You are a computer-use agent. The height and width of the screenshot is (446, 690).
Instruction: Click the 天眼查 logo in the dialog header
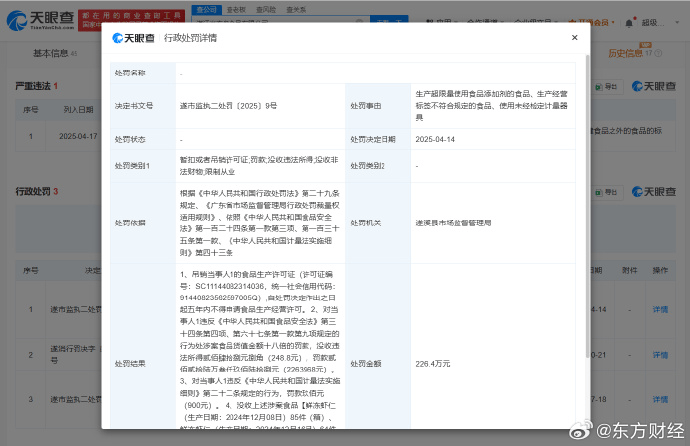pos(132,38)
